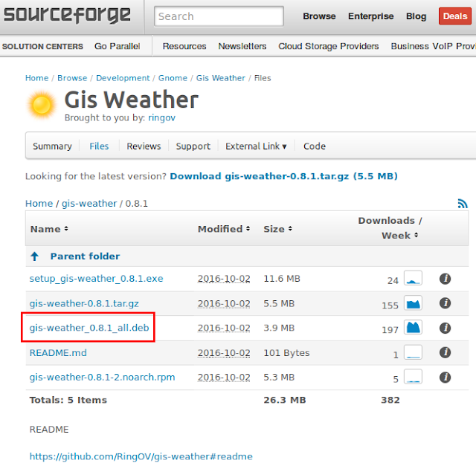Open download stats chart for gis-weather-0.8.1.tar.gz
Screen dimensions: 476x469
413,303
